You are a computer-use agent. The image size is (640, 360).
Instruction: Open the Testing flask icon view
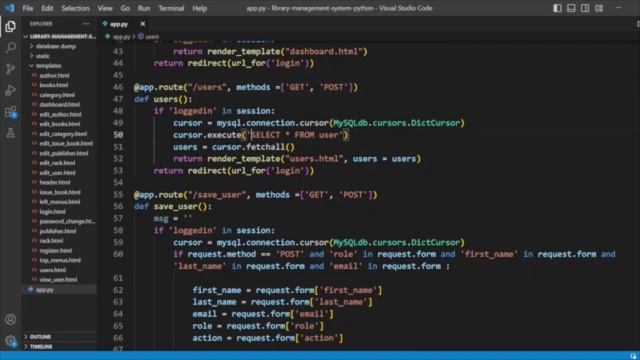(x=11, y=133)
